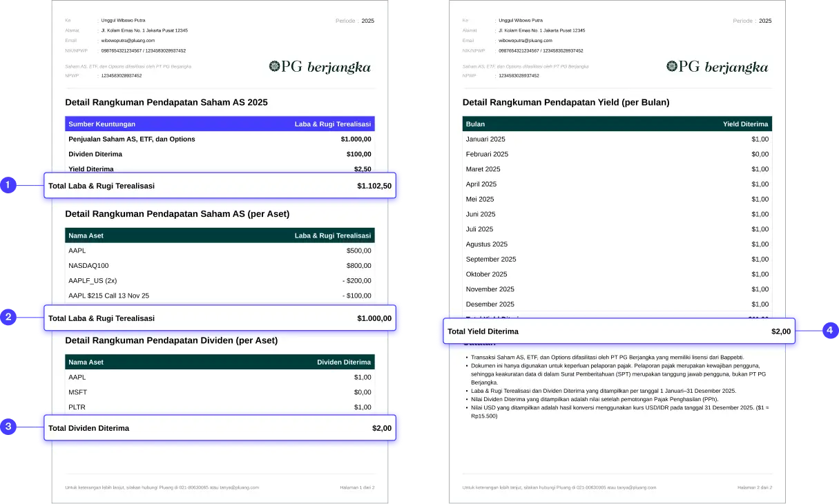Click the annotation badge numbered 1
The height and width of the screenshot is (504, 839).
8,185
